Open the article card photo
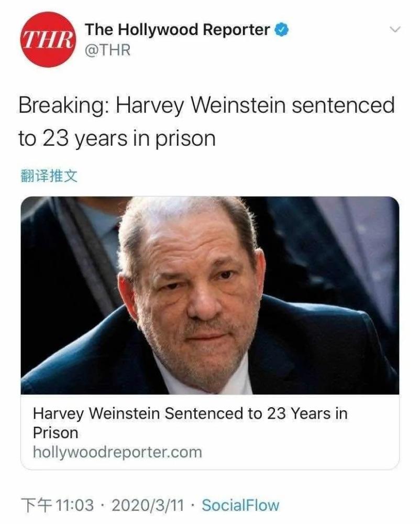420x524 pixels. coord(209,295)
